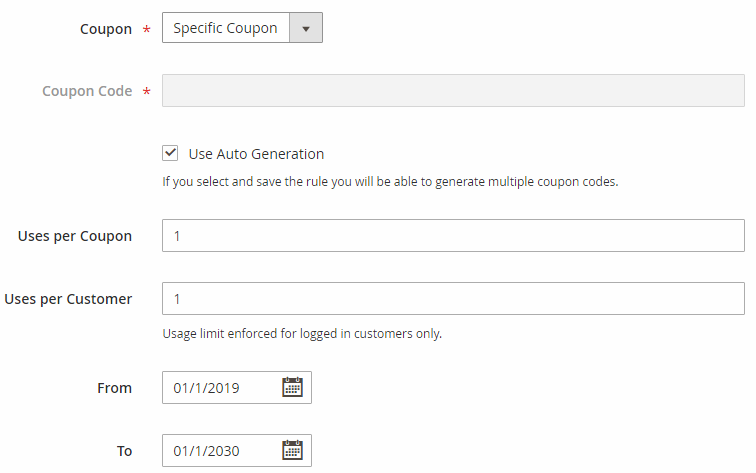This screenshot has width=756, height=473.
Task: Click the Uses per Customer label
Action: pos(68,299)
